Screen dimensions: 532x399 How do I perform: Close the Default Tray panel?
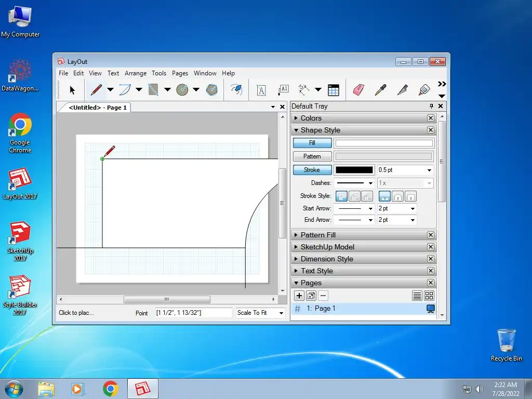tap(441, 106)
